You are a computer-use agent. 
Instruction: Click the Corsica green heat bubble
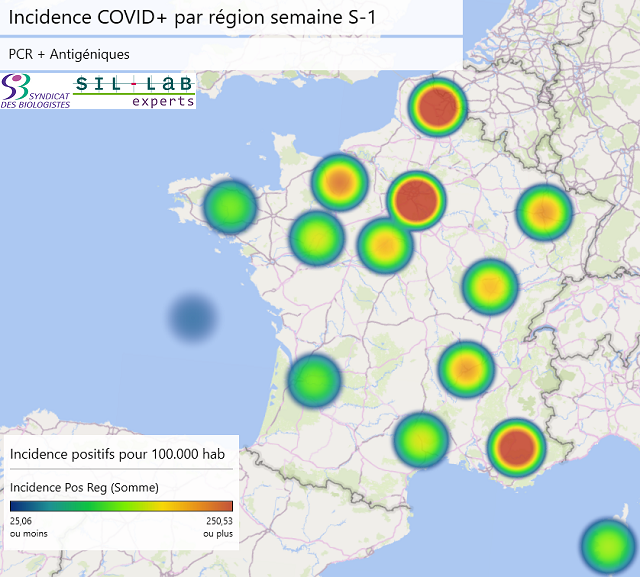pyautogui.click(x=608, y=546)
